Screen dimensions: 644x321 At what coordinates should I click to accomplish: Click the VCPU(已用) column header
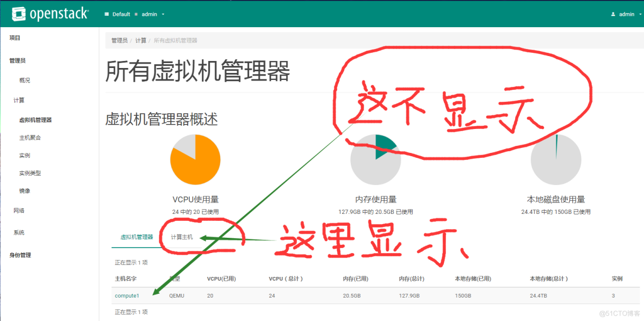tap(221, 279)
